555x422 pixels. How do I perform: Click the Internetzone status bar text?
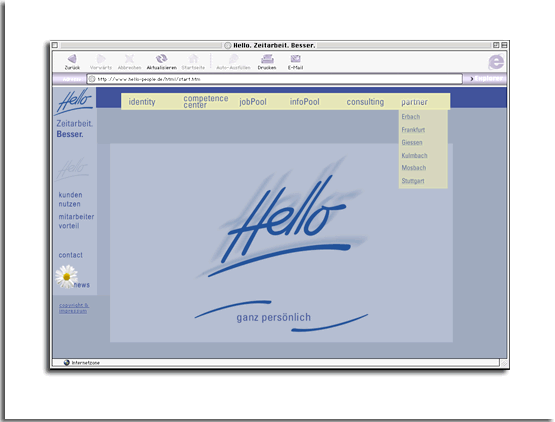[x=86, y=363]
